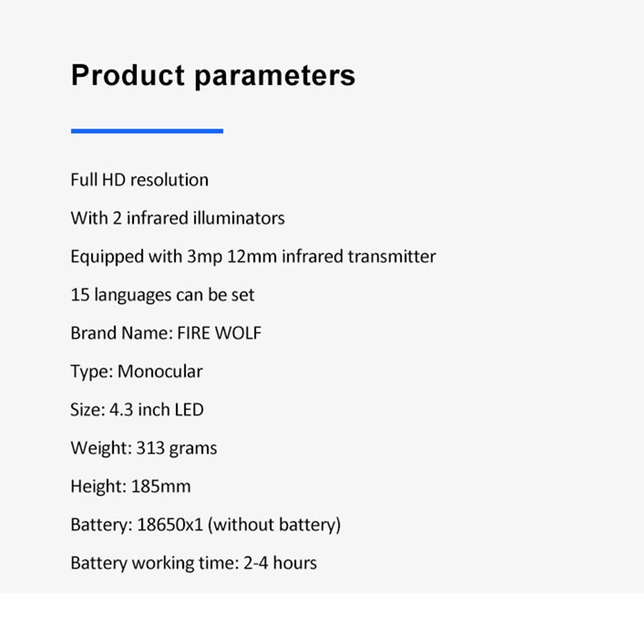Select the "Full HD resolution" line
The width and height of the screenshot is (644, 644).
tap(140, 180)
